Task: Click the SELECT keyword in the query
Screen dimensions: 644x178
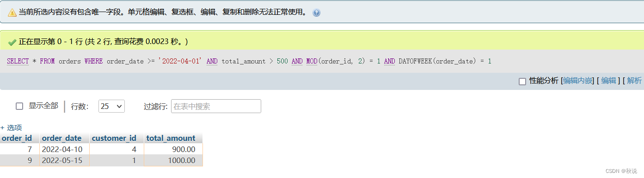Action: (x=18, y=61)
